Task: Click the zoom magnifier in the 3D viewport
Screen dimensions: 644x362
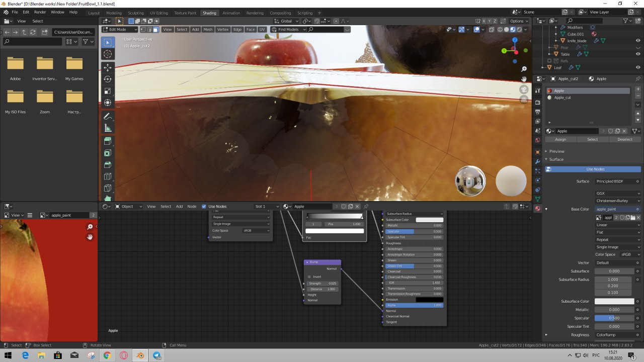Action: pyautogui.click(x=524, y=69)
